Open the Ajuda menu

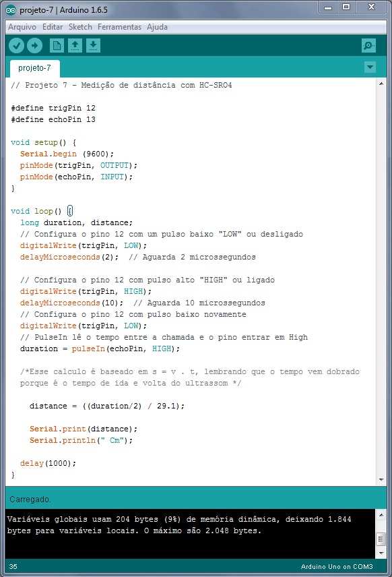157,27
